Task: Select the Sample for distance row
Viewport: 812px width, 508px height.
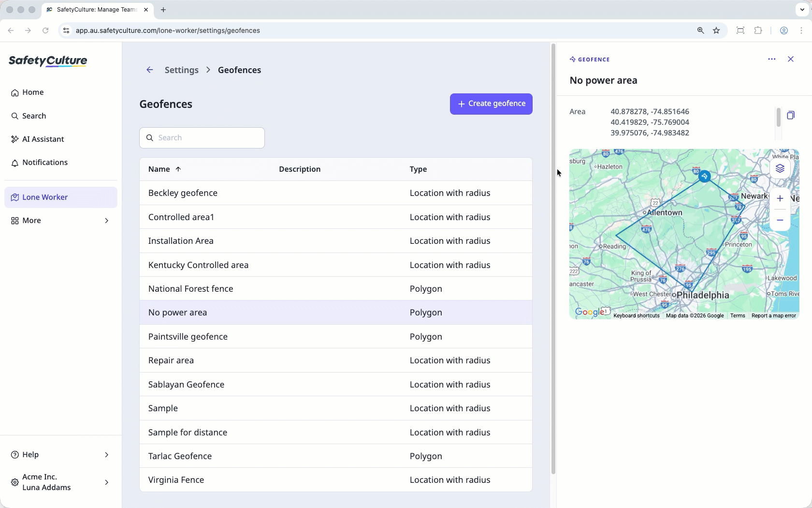Action: pos(336,433)
